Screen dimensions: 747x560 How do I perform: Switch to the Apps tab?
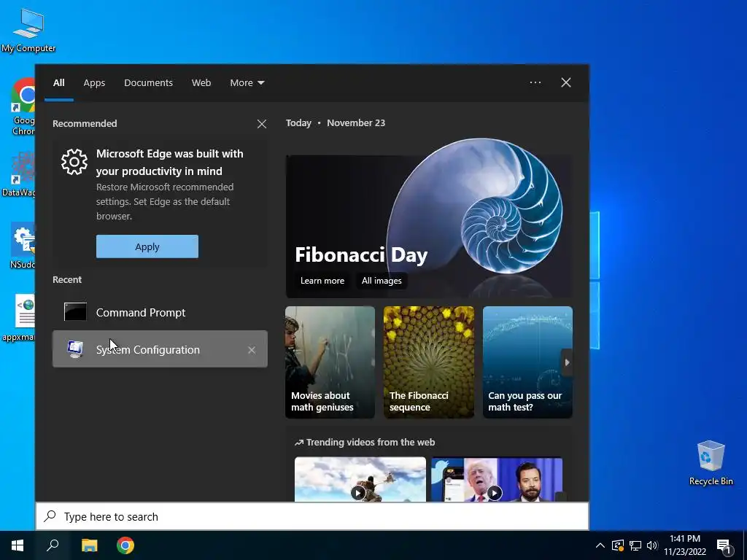(94, 83)
